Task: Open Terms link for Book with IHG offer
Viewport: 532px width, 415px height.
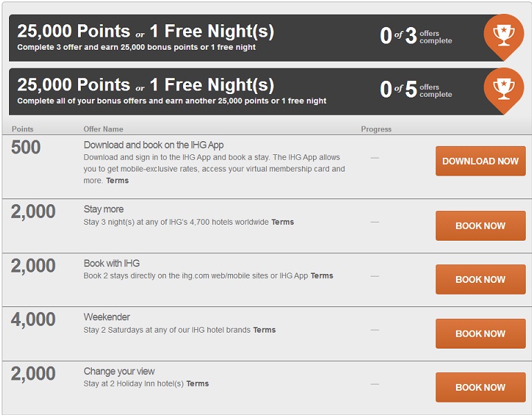Action: [322, 276]
